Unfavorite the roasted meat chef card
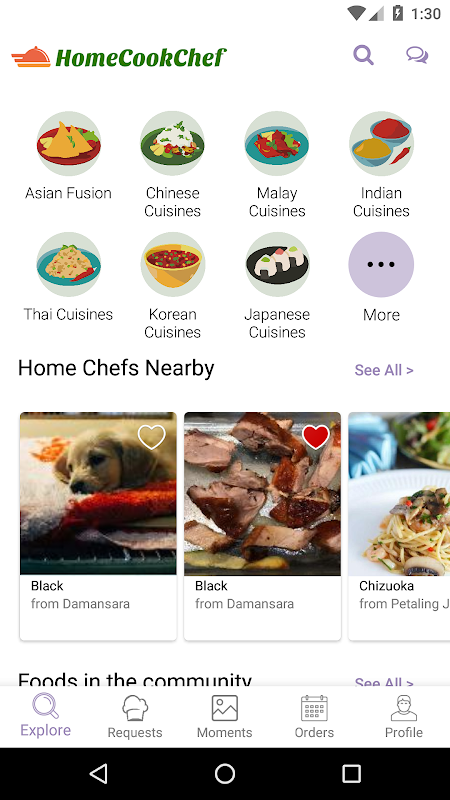450x800 pixels. point(316,437)
